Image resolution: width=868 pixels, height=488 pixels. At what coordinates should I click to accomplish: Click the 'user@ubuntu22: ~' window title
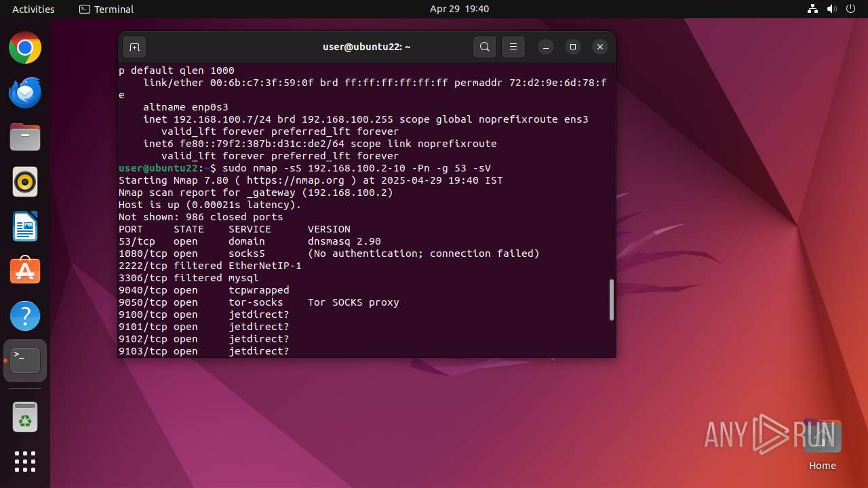[x=367, y=47]
